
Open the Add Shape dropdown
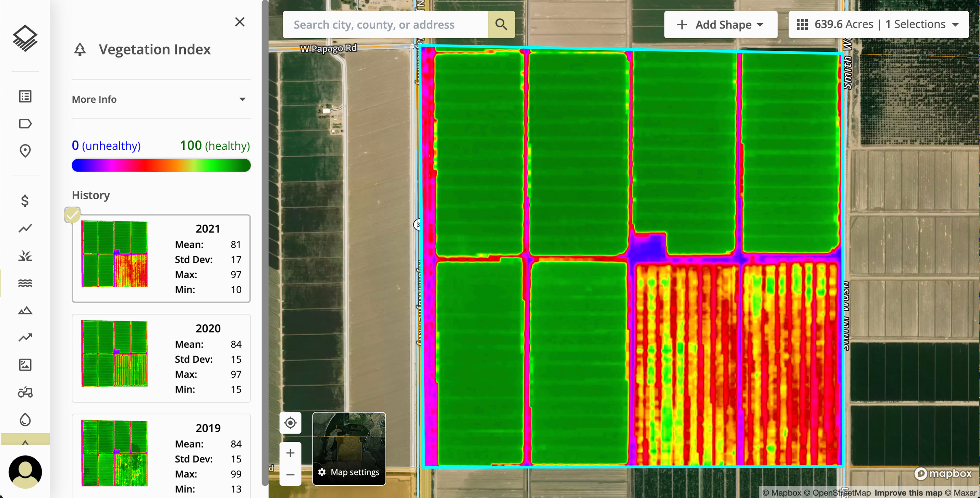(x=721, y=25)
